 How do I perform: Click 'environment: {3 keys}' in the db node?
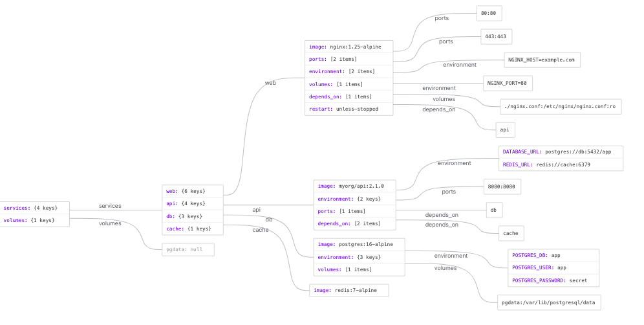(x=359, y=257)
